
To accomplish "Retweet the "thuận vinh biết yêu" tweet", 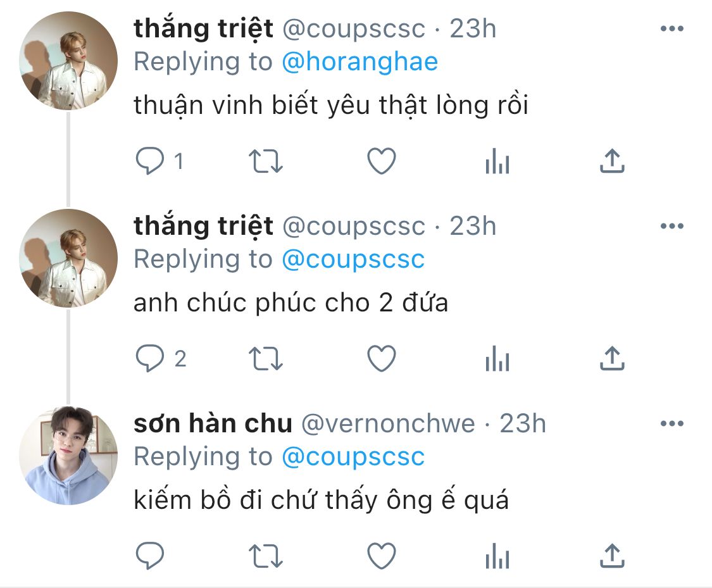I will pyautogui.click(x=266, y=161).
